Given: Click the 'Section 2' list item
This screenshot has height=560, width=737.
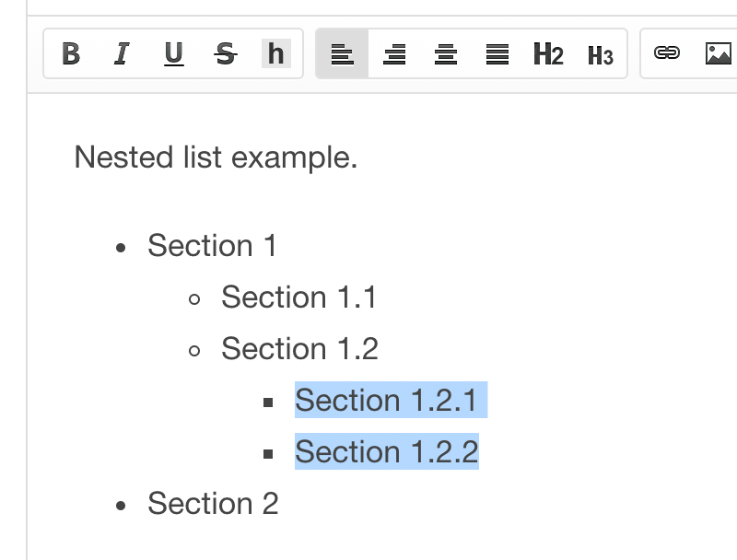Looking at the screenshot, I should click(213, 504).
